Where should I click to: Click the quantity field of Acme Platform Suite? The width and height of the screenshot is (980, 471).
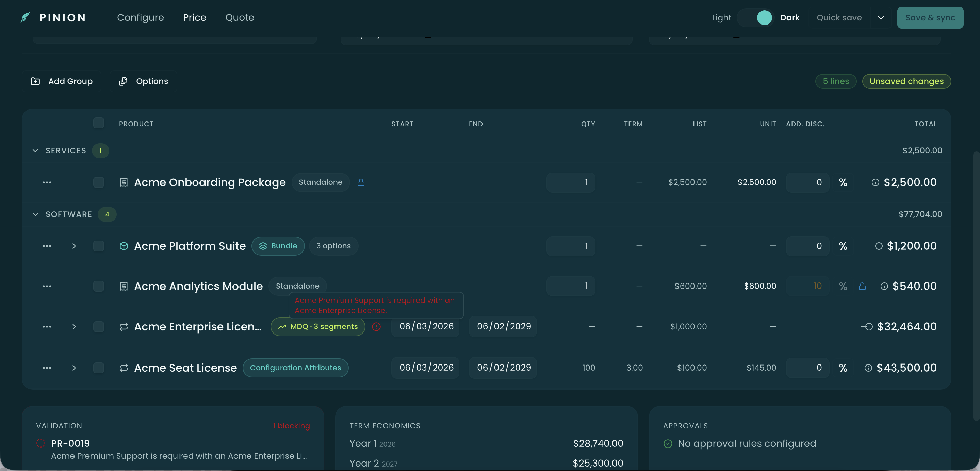click(571, 246)
